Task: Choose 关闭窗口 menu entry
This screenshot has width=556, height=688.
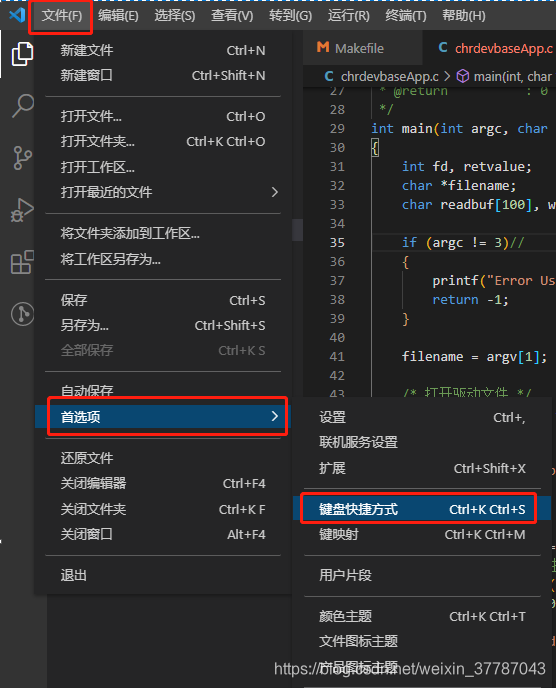Action: pos(163,534)
